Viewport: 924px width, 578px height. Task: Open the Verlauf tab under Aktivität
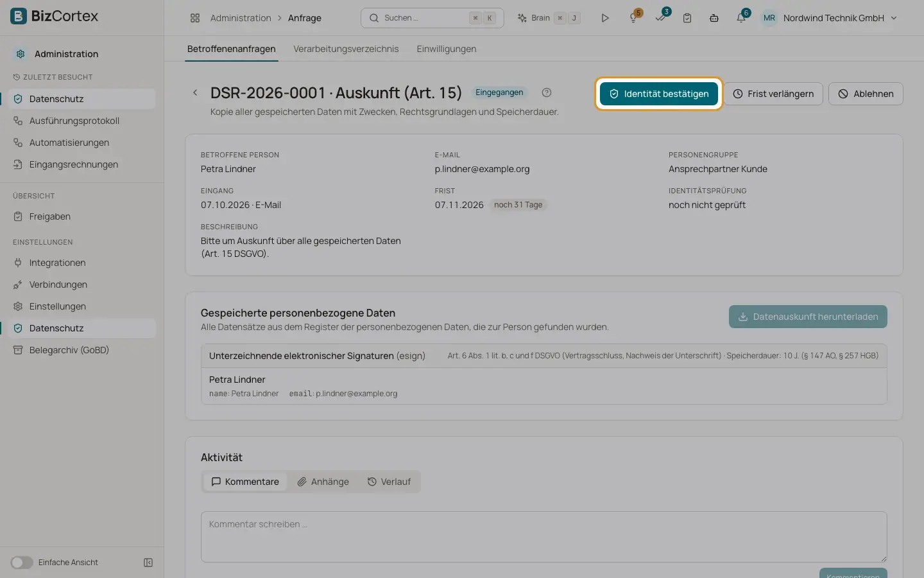(x=389, y=482)
